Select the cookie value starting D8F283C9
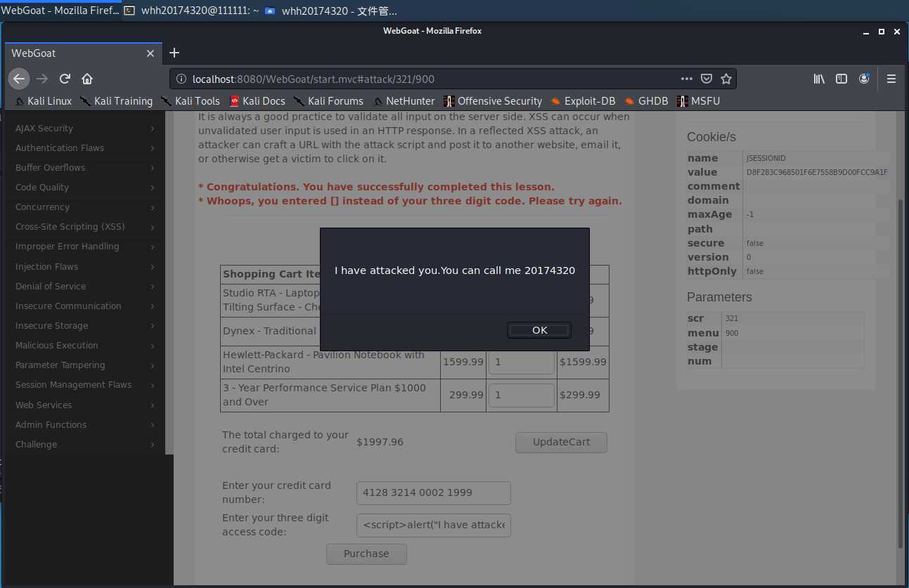Screen dimensions: 909x588 point(817,172)
